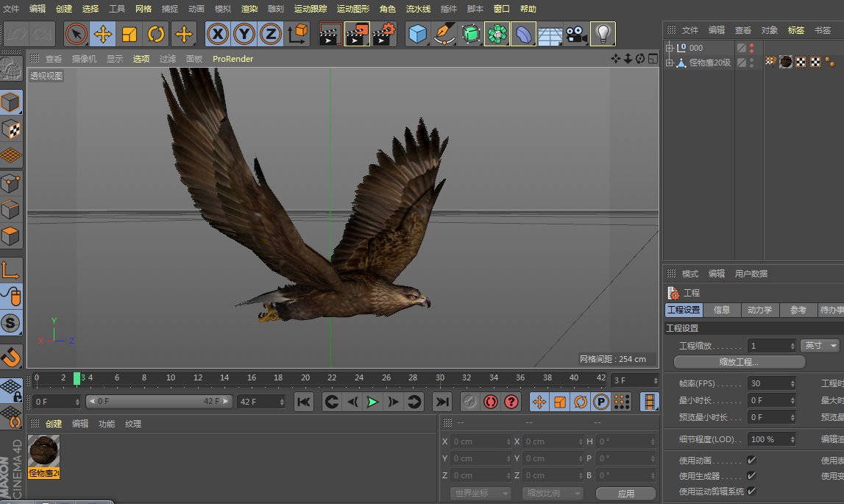Expand the 怪物鹰20级 object tree node
844x504 pixels.
(x=670, y=63)
